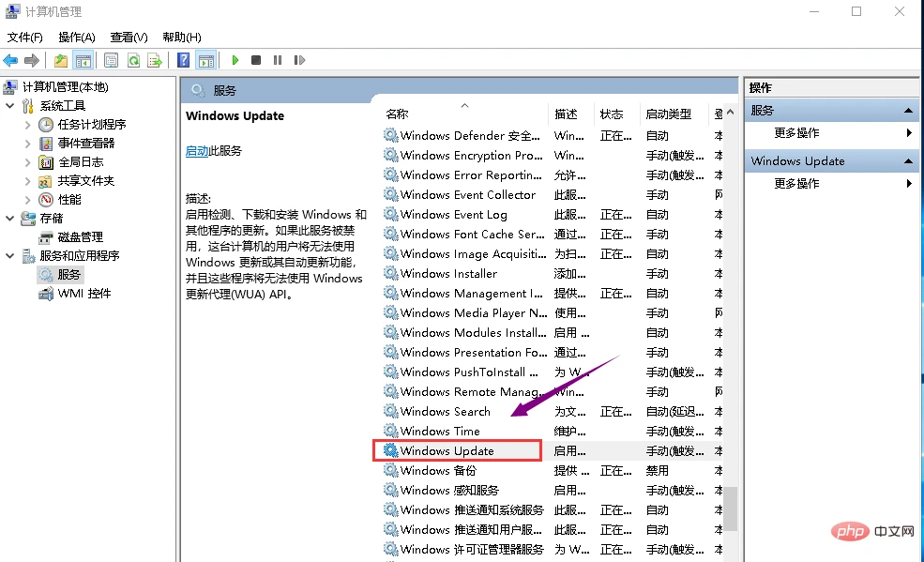Select the Windows Update service row
Screen dimensions: 924x562
447,451
